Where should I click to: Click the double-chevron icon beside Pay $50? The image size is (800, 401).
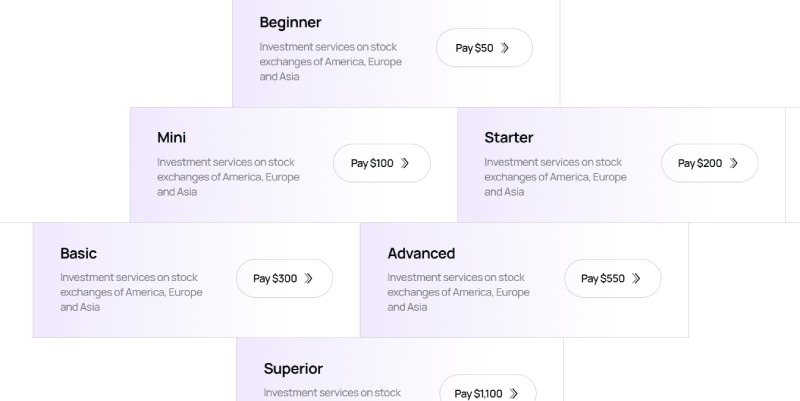tap(505, 48)
